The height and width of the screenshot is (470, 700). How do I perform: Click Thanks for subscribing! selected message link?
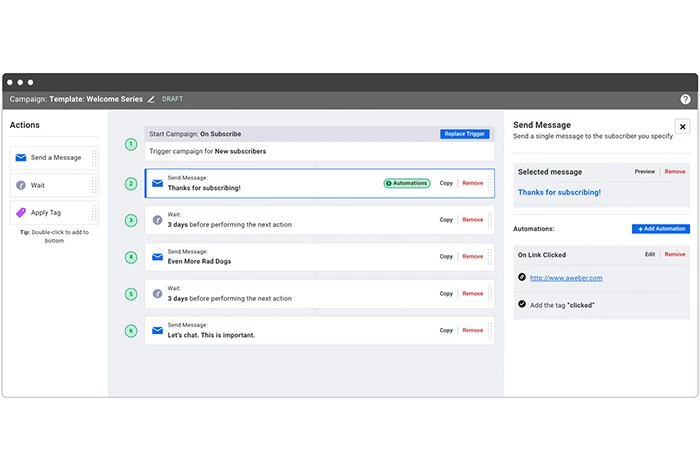tap(559, 192)
